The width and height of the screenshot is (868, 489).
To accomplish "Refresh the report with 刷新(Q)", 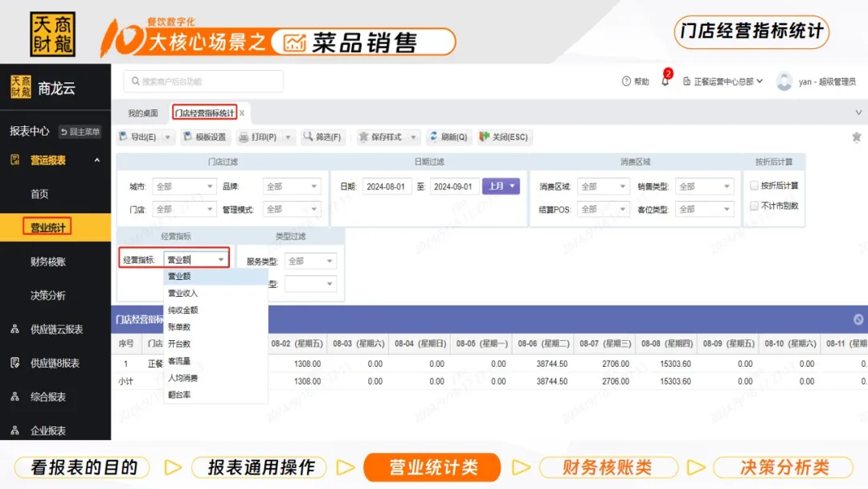I will coord(448,137).
